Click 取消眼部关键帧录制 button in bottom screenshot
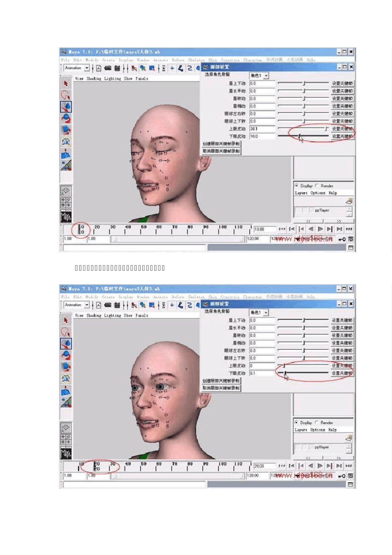 point(221,388)
